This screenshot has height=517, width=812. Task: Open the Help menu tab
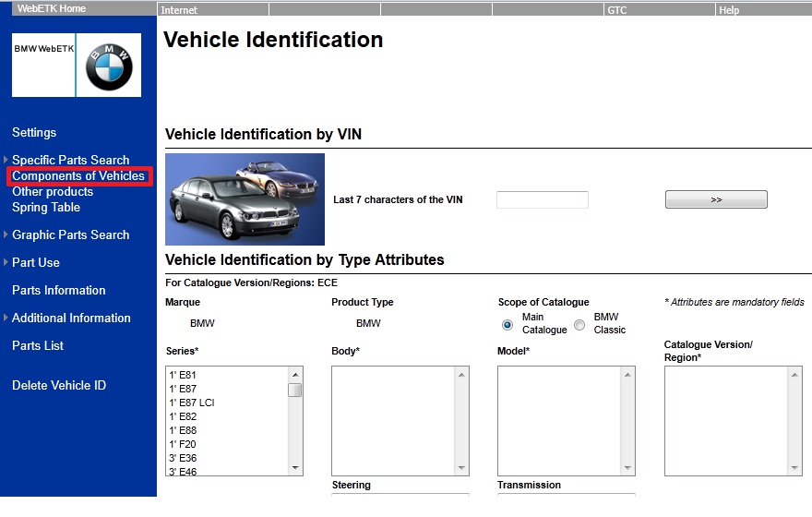click(764, 9)
